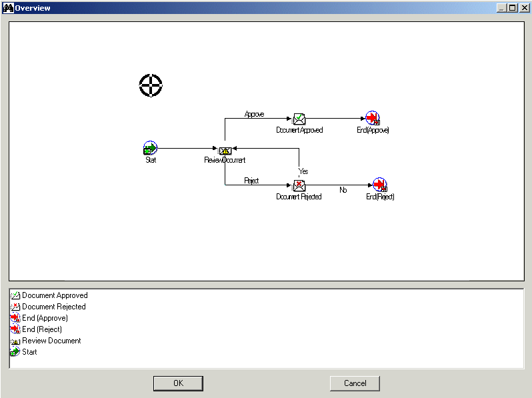Select the Review Document node in workflow
This screenshot has height=398, width=532.
pyautogui.click(x=225, y=151)
